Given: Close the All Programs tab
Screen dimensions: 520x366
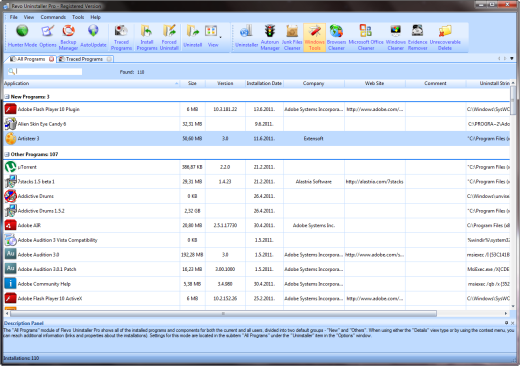Looking at the screenshot, I should click(51, 59).
